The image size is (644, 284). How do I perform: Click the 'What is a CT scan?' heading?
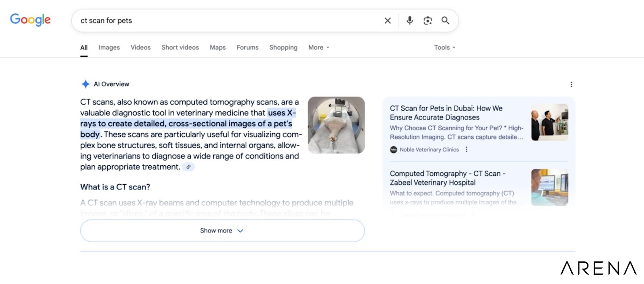pyautogui.click(x=115, y=187)
